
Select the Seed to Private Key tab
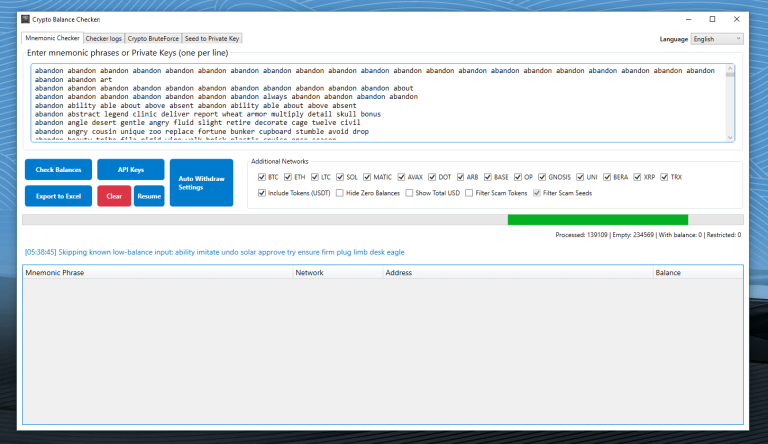[212, 39]
